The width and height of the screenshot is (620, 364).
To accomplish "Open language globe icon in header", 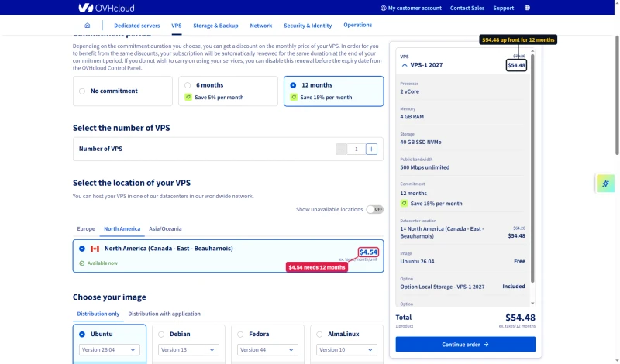I will point(527,8).
